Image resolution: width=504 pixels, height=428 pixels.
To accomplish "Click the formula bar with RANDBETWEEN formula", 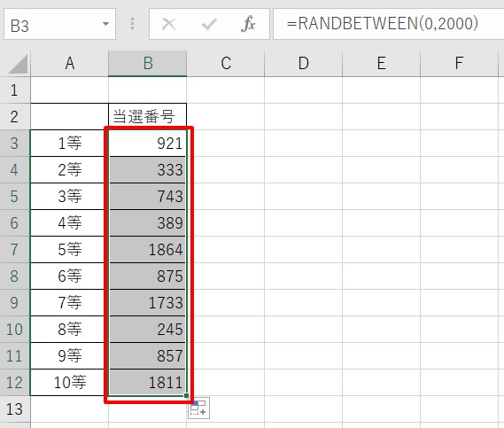I will 388,24.
